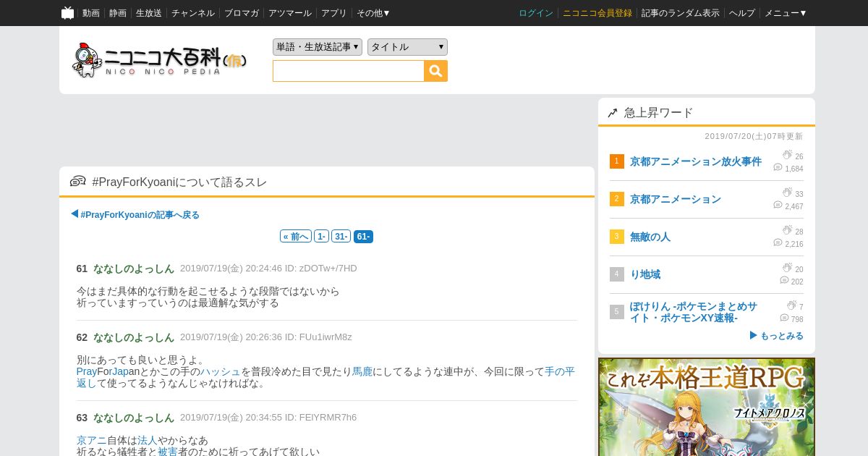Viewport: 868px width, 456px height.
Task: Click comment icon showing 798
Action: coord(784,318)
